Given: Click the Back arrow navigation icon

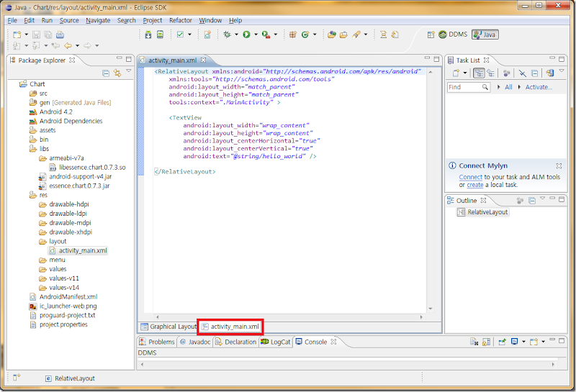Looking at the screenshot, I should [x=68, y=45].
